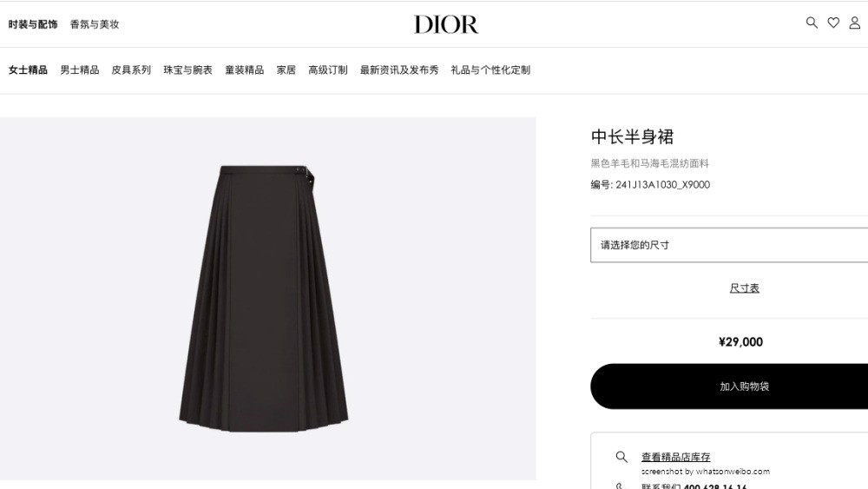The height and width of the screenshot is (489, 868).
Task: Open the 高级订制 menu
Action: pos(328,69)
